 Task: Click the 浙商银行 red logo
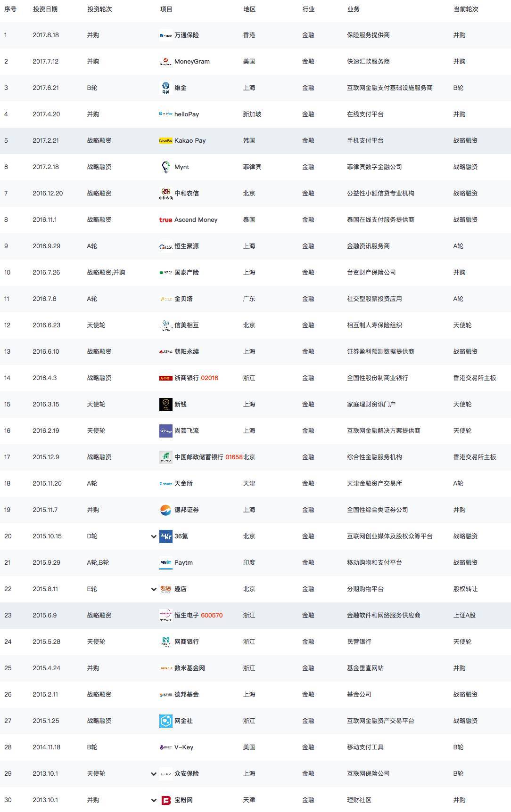pos(165,378)
